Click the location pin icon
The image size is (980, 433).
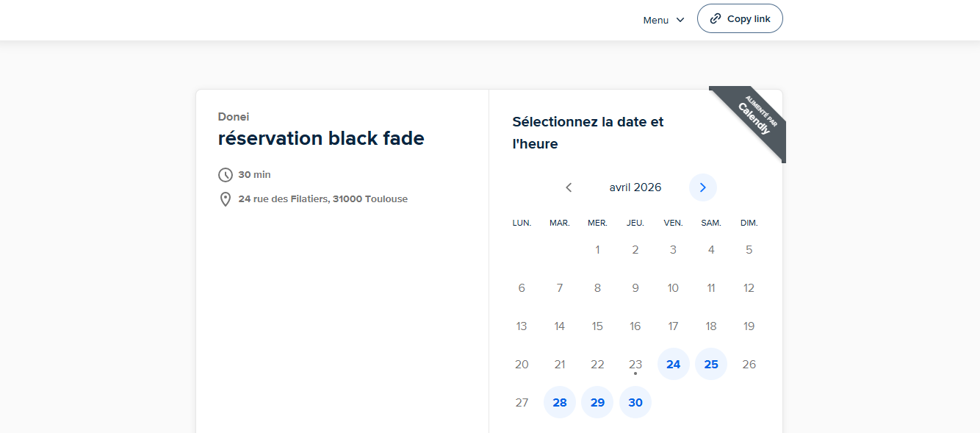click(226, 199)
